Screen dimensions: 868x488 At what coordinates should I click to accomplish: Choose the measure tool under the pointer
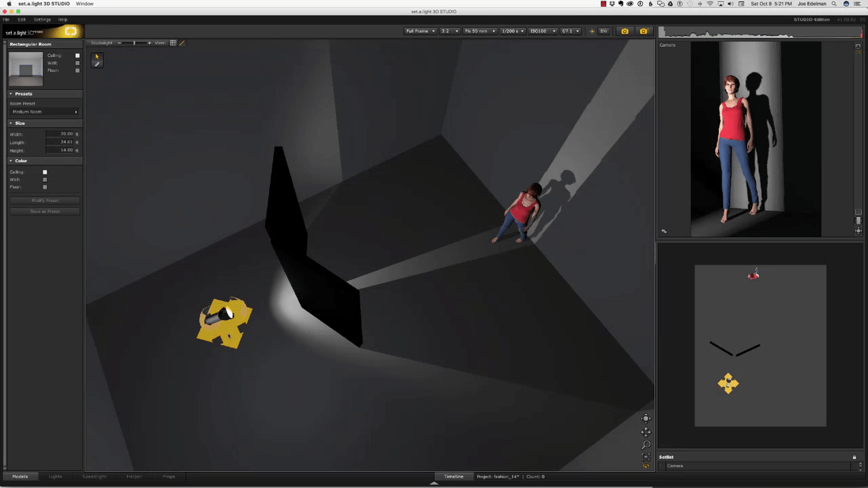[97, 64]
